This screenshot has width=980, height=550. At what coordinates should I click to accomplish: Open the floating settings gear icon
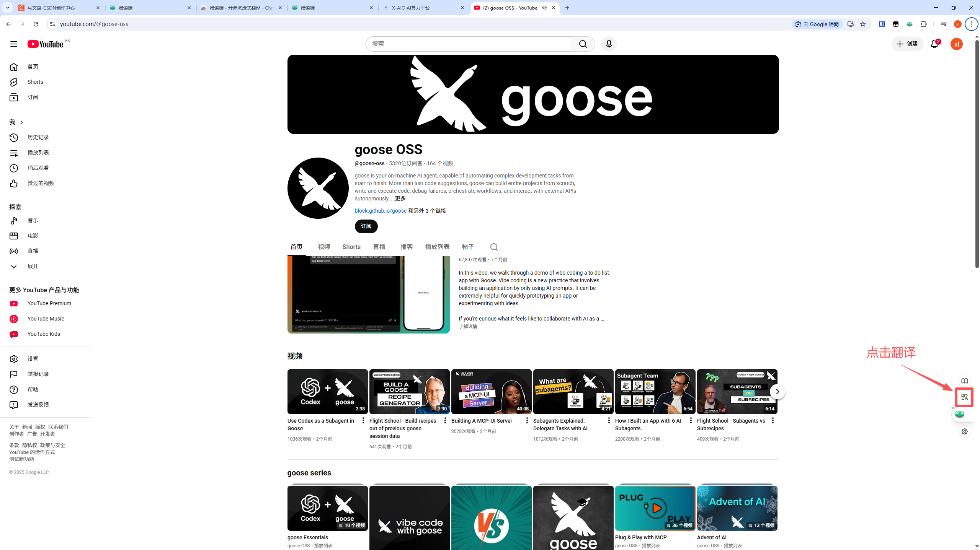click(964, 431)
